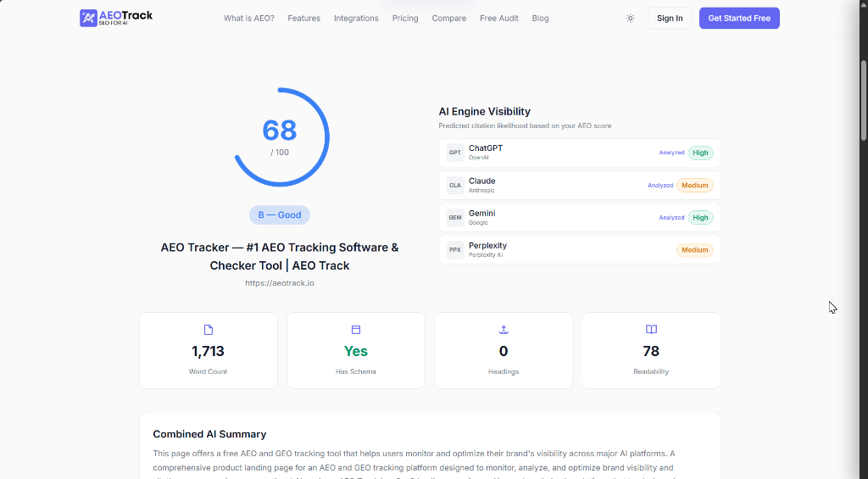Image resolution: width=868 pixels, height=479 pixels.
Task: Click the green Yes schema value
Action: click(355, 351)
